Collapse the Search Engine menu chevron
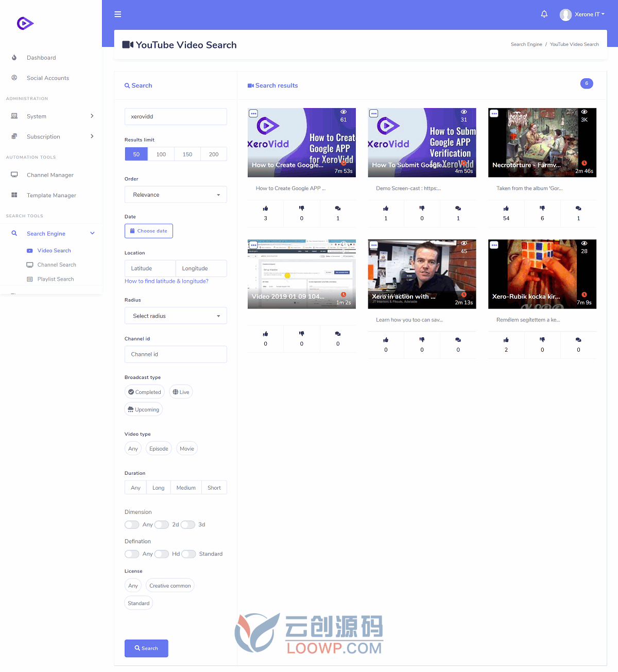 (92, 233)
